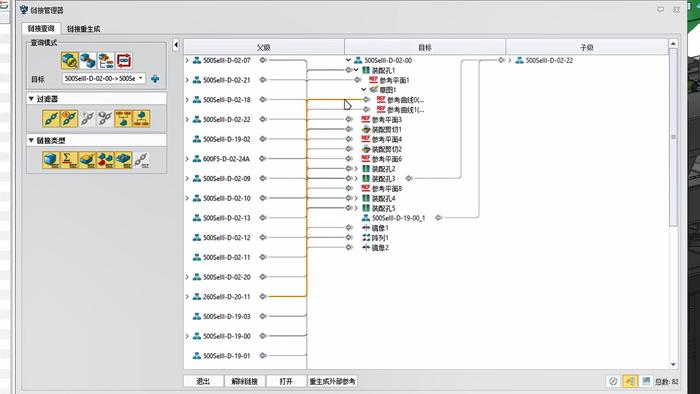Choose the two-boxes linked query mode icon
This screenshot has height=394, width=700.
[88, 61]
